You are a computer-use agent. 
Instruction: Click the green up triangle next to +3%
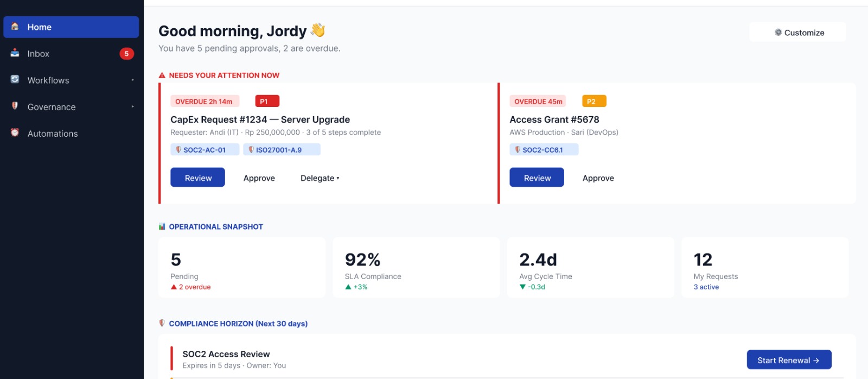[x=348, y=287]
